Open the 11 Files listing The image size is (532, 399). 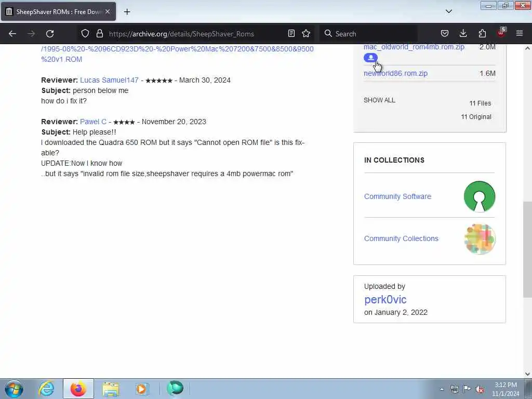coord(480,103)
